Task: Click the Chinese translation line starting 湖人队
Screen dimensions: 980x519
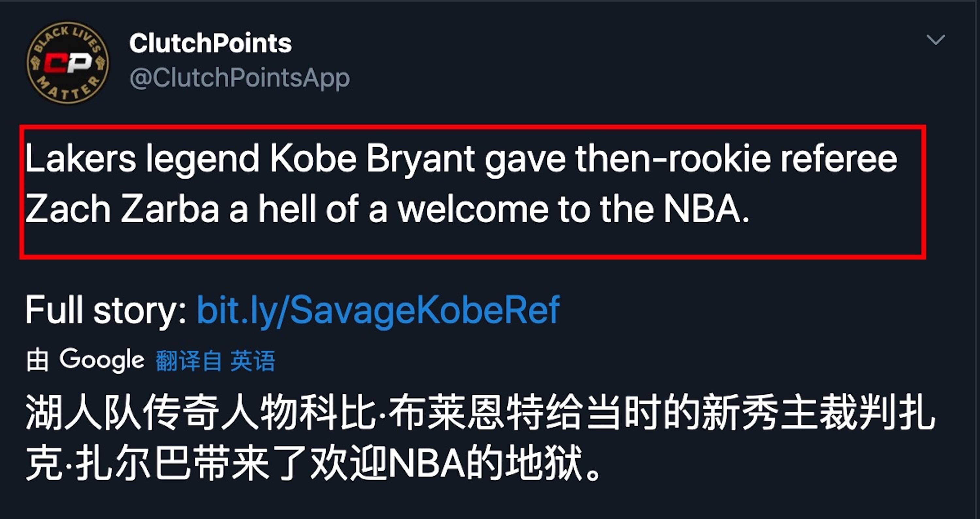Action: (x=480, y=412)
